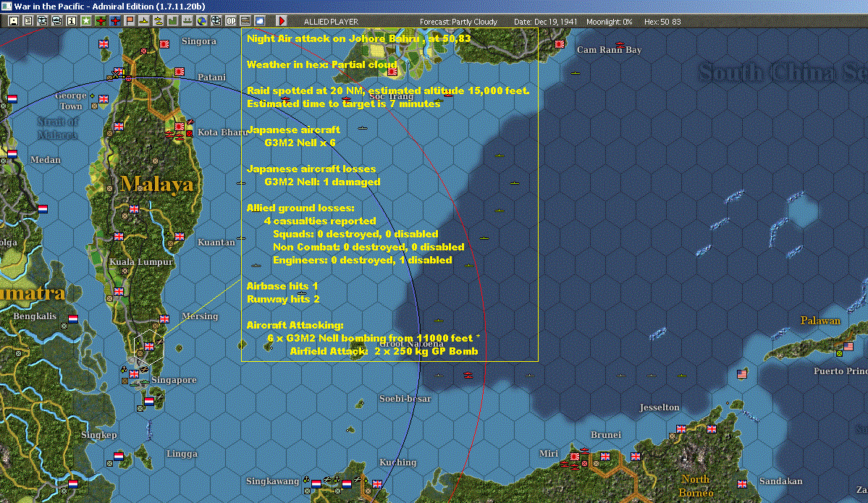
Task: Click the 'Airbase hits 1' line
Action: (x=282, y=286)
